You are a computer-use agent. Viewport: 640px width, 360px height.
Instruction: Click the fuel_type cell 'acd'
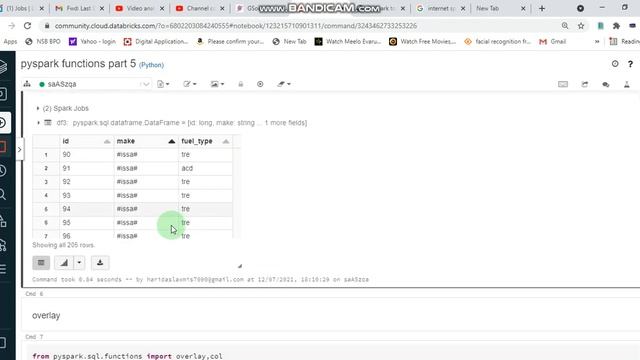(205, 168)
